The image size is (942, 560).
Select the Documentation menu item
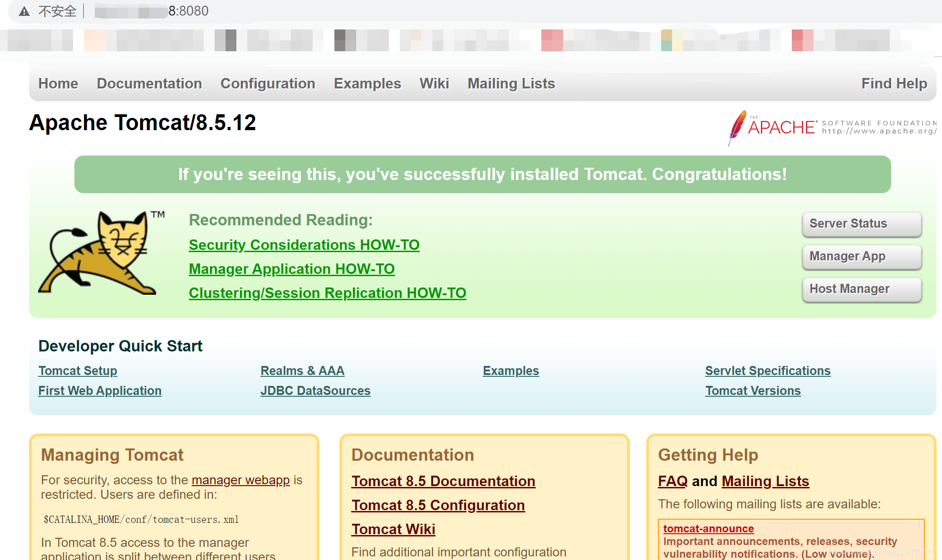tap(149, 83)
